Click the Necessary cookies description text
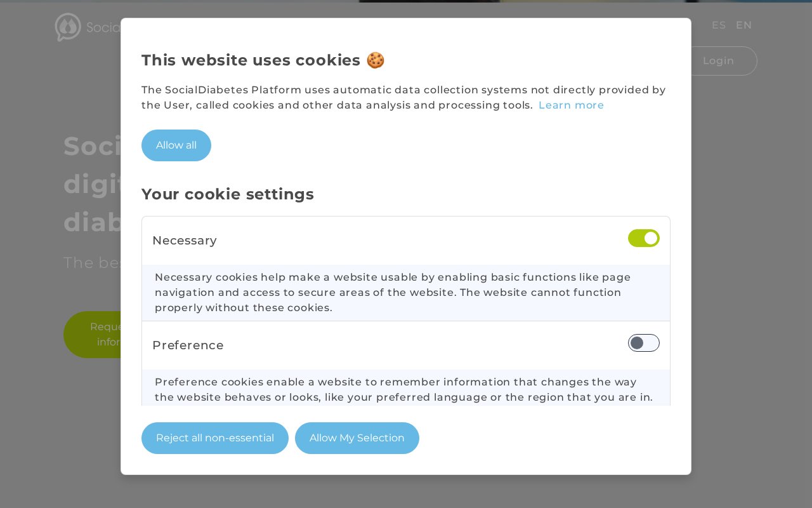812x508 pixels. (393, 293)
